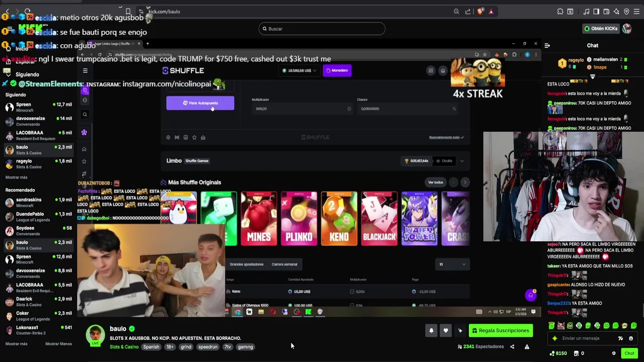Viewport: 644px width, 362px height.
Task: Open the Brave Rewards triangle icon
Action: coord(491,12)
